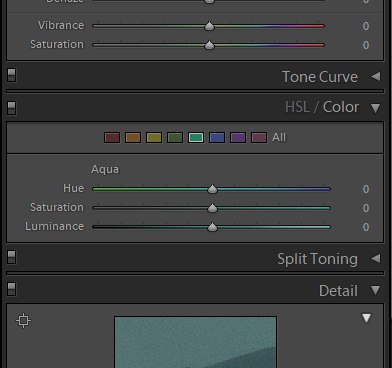The width and height of the screenshot is (392, 368).
Task: Toggle the HSL / Color panel switch
Action: (12, 108)
